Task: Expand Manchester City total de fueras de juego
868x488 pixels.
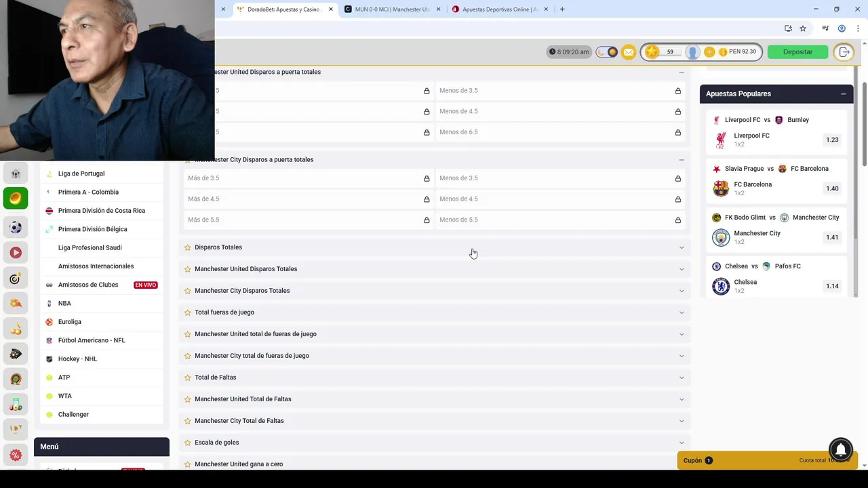Action: coord(682,356)
